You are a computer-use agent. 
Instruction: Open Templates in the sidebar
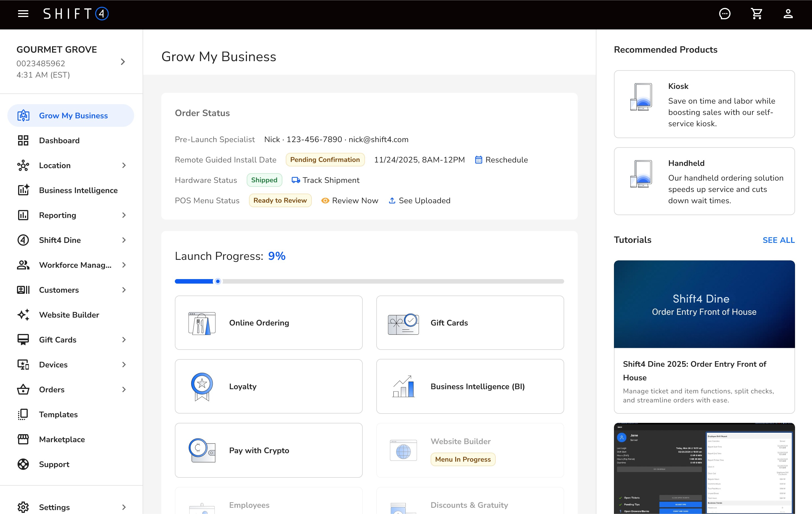[70, 414]
